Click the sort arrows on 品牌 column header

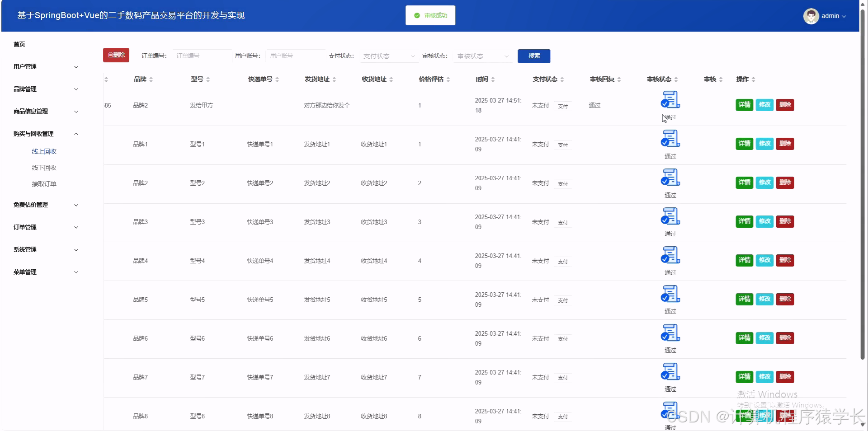point(151,79)
